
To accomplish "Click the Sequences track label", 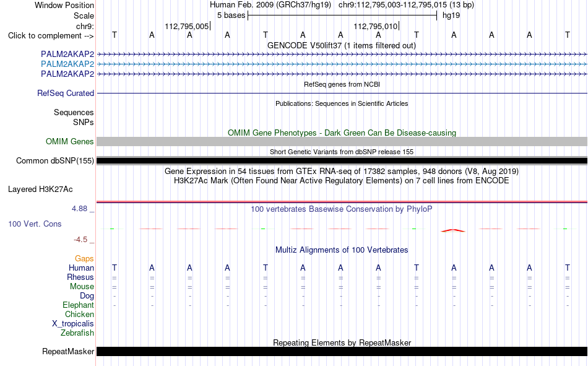I will click(x=74, y=112).
